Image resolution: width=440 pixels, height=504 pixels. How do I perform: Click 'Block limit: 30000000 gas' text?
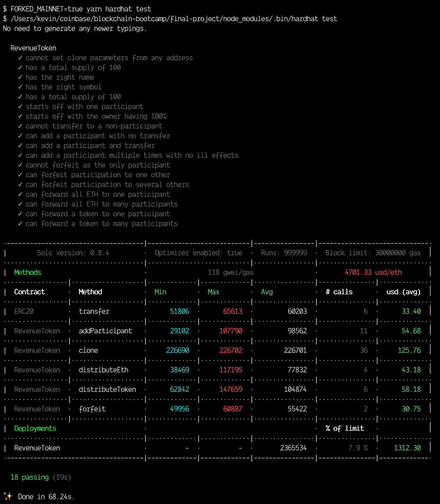point(373,253)
